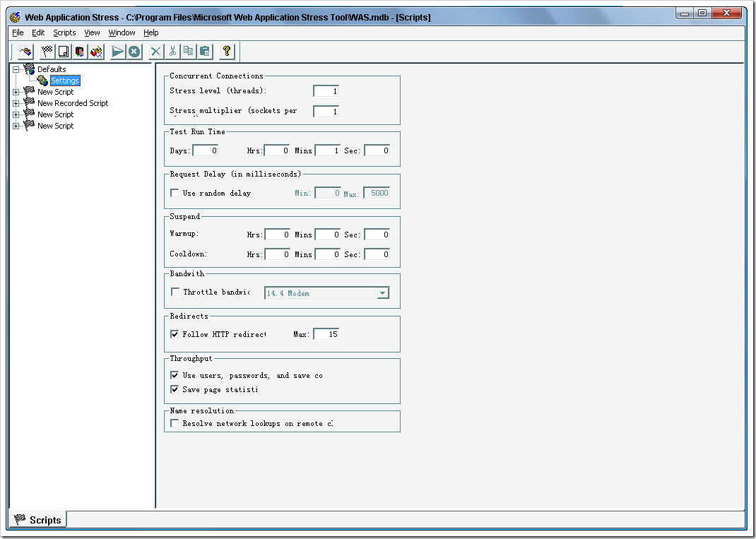Click the Test Run Time Mins field

(x=327, y=150)
